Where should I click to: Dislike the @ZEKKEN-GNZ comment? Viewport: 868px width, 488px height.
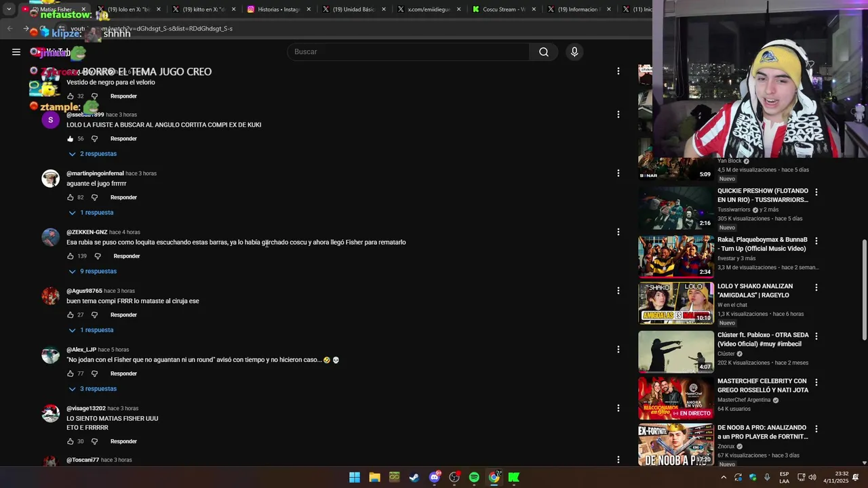(x=98, y=256)
